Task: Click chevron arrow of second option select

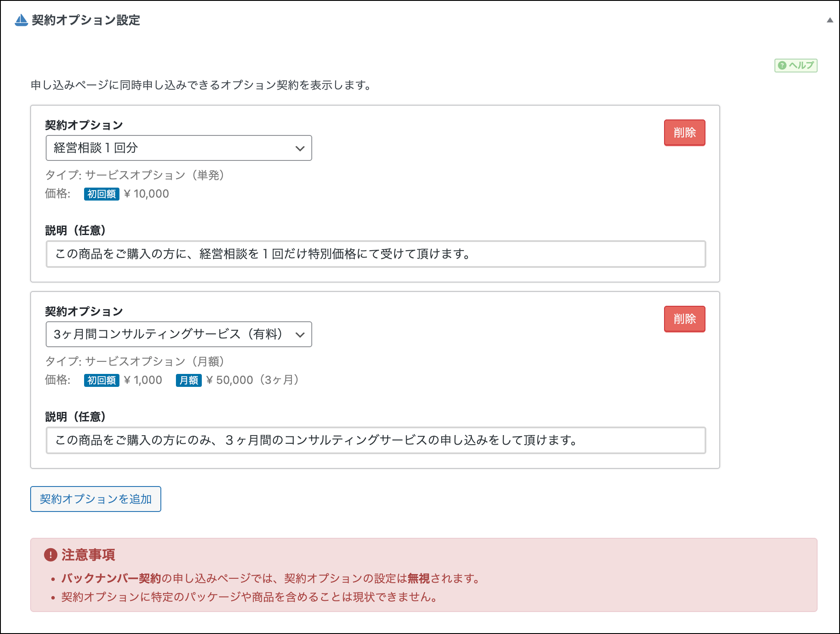Action: [x=300, y=335]
